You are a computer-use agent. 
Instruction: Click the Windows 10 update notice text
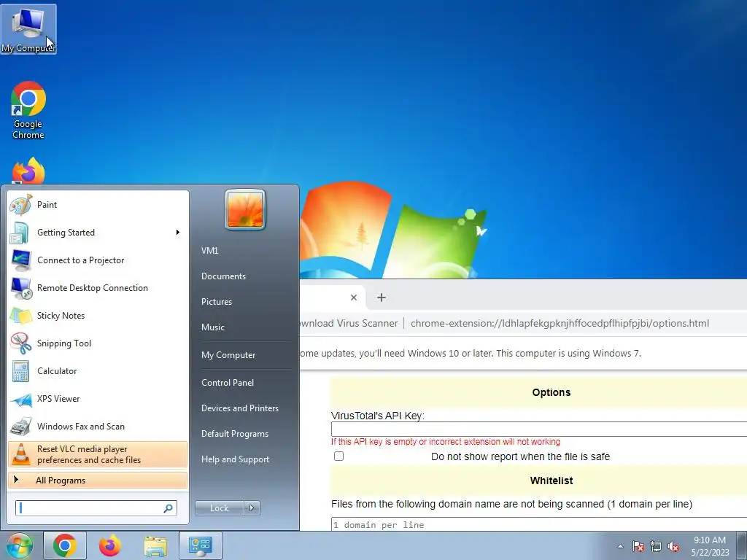click(471, 354)
